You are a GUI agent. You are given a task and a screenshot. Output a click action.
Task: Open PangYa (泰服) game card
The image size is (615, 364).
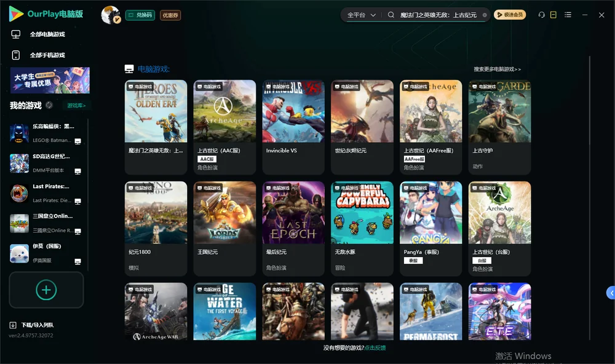[x=431, y=229]
